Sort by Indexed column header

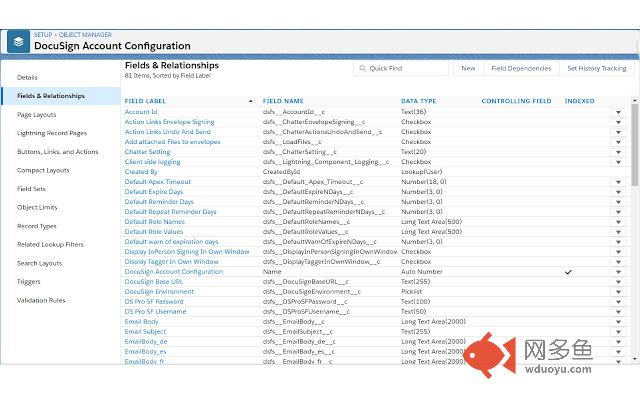[579, 101]
